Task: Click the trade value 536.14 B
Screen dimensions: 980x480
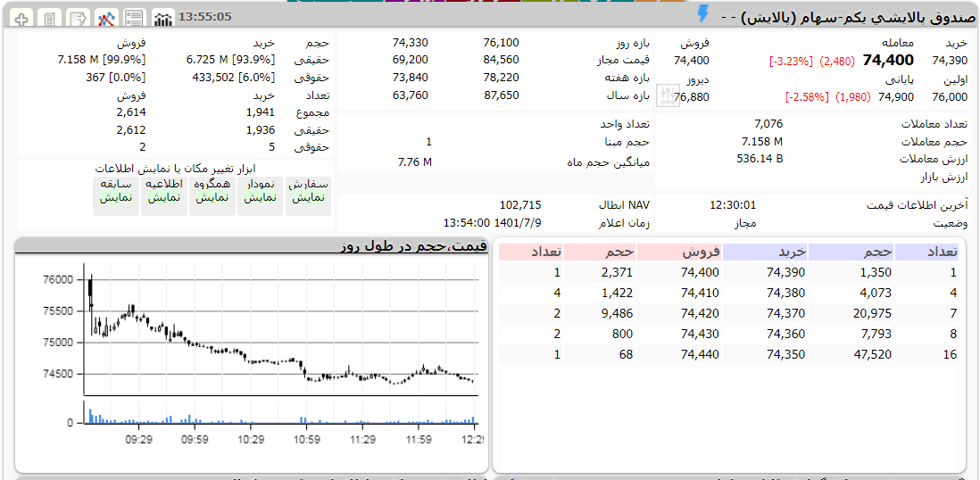Action: pyautogui.click(x=760, y=158)
